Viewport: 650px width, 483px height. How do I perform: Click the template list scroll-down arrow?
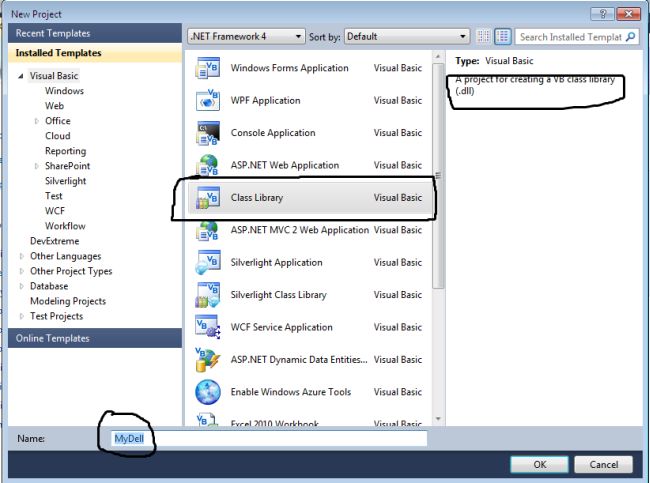click(x=438, y=419)
